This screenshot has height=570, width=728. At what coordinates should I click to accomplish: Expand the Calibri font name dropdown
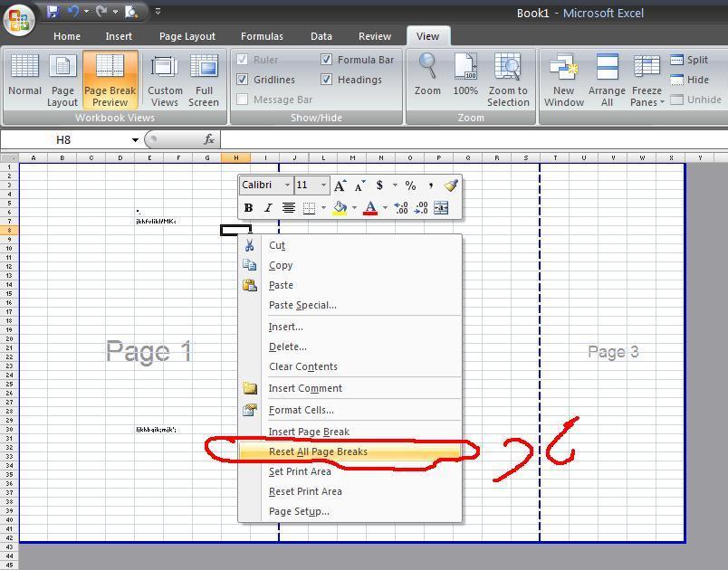(287, 185)
